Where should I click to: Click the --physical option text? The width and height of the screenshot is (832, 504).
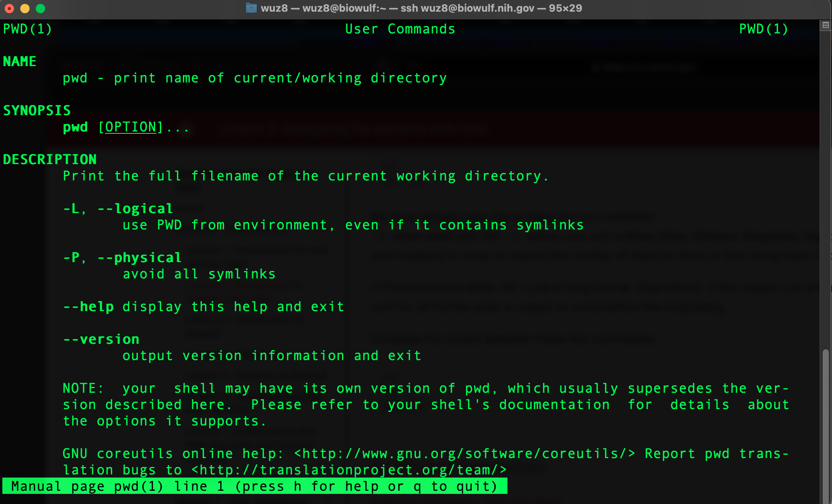tap(139, 258)
